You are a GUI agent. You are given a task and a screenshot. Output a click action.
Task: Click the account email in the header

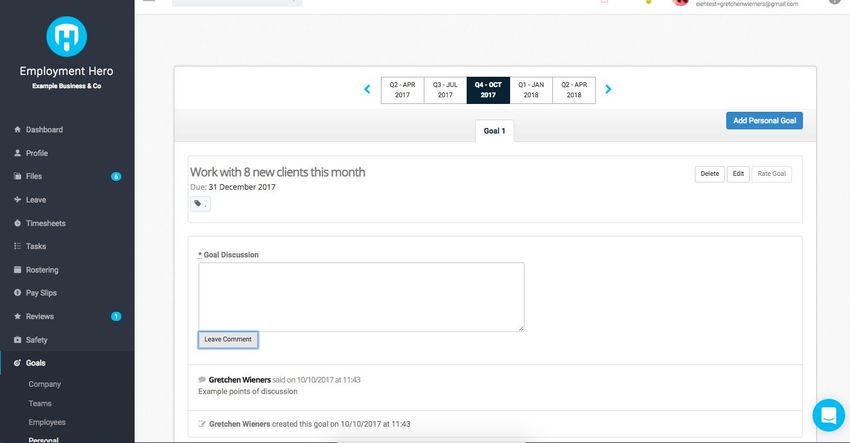coord(746,4)
